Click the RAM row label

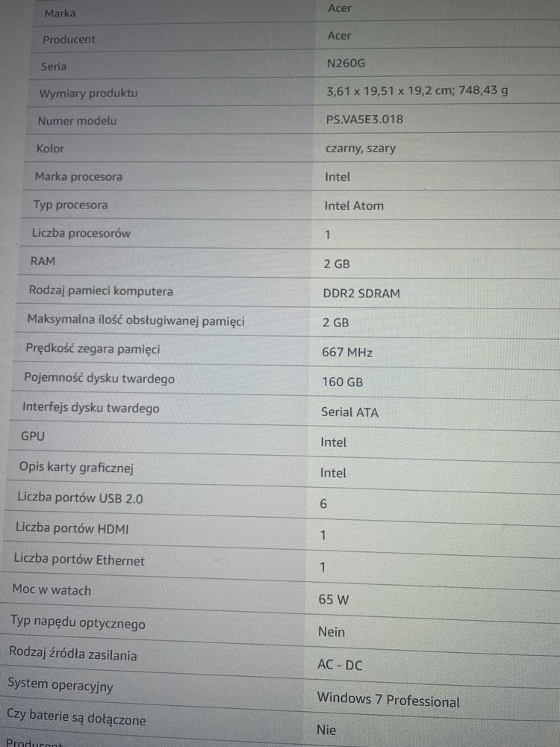[x=43, y=261]
